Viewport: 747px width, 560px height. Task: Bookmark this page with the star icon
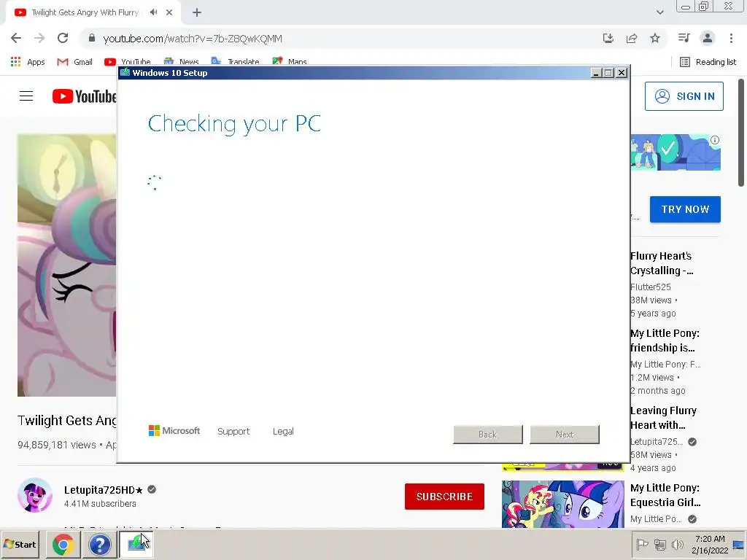655,38
